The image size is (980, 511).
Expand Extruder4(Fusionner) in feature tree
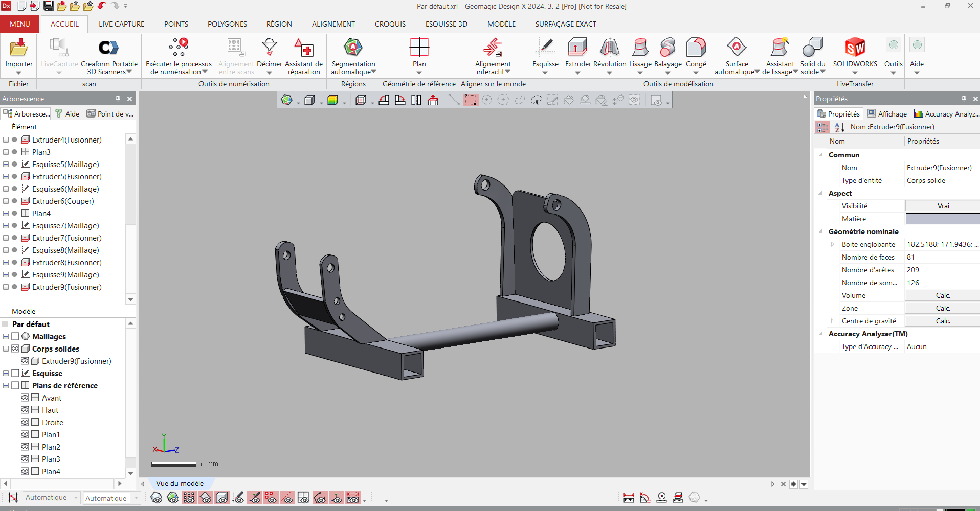6,140
